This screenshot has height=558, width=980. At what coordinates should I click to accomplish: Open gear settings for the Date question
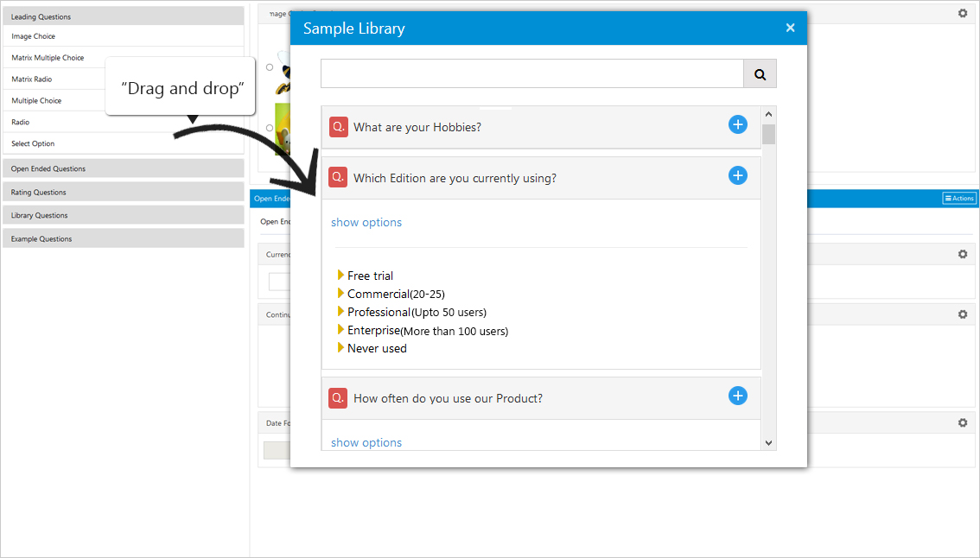pyautogui.click(x=963, y=423)
